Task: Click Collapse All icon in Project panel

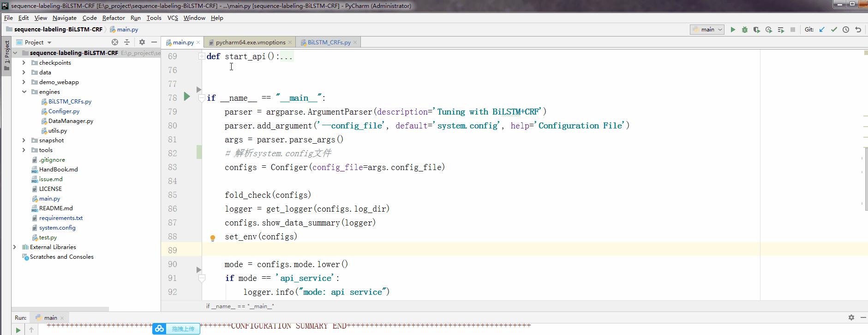Action: click(127, 42)
